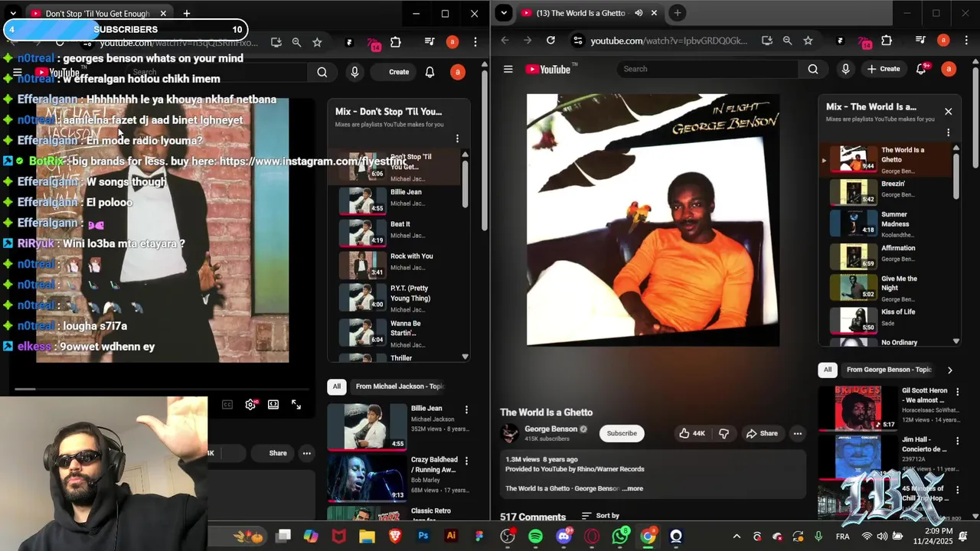Open Illustrator from the taskbar
980x551 pixels.
[x=451, y=536]
